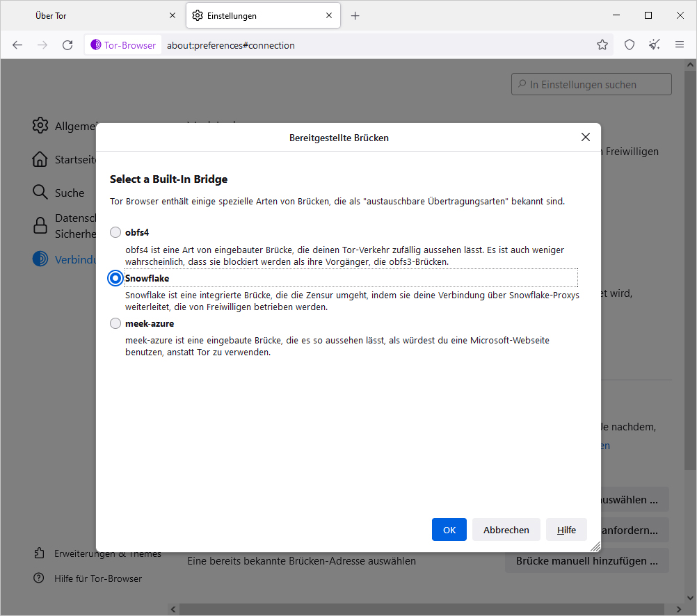Open the hamburger application menu
The width and height of the screenshot is (697, 616).
pos(679,44)
